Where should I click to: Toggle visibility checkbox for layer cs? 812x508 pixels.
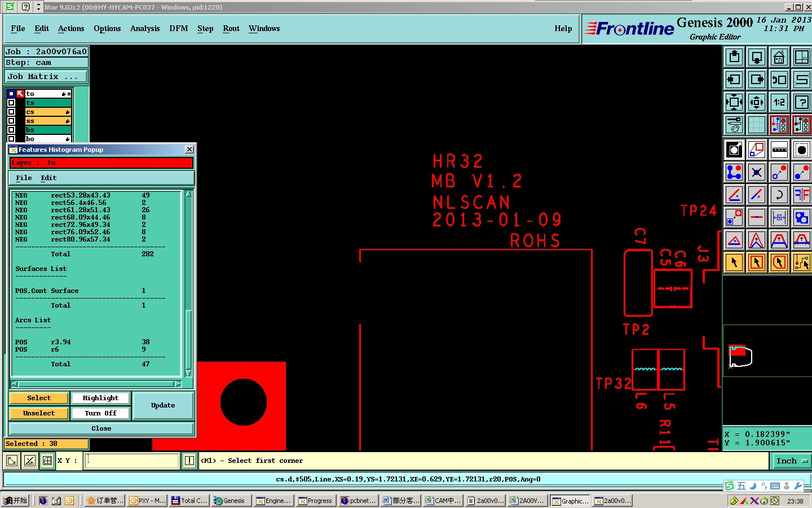[11, 112]
